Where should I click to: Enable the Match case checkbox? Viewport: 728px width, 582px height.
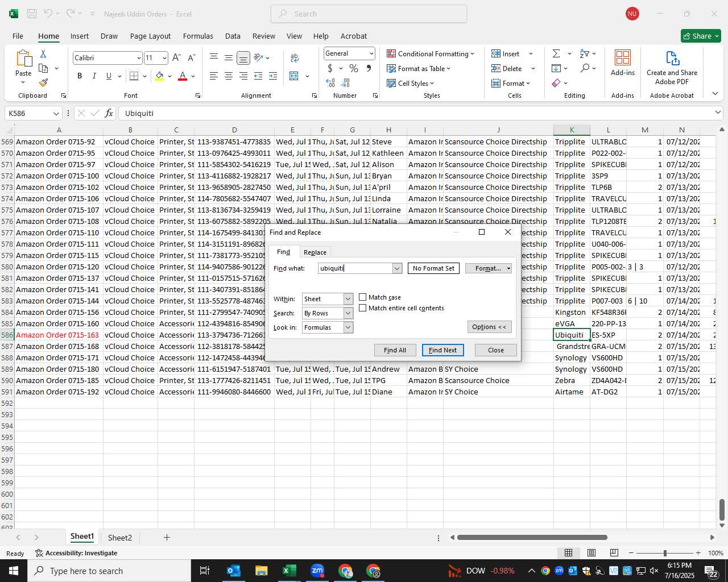pyautogui.click(x=362, y=297)
